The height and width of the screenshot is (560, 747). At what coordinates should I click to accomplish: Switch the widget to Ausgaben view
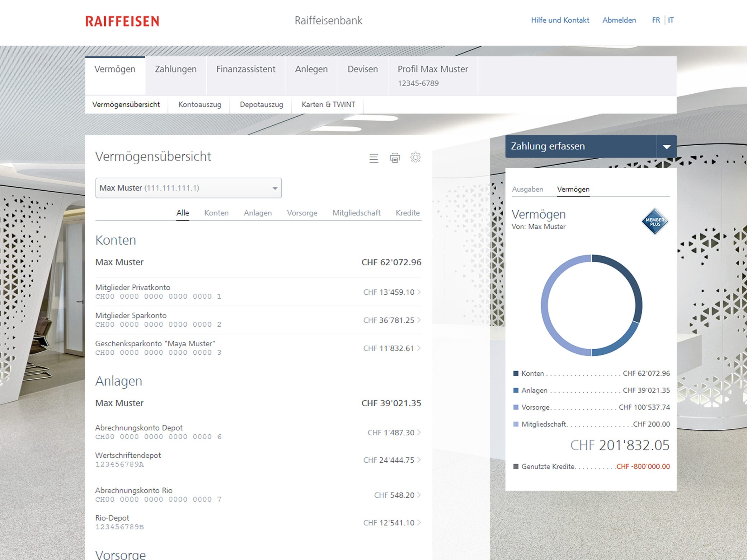click(528, 189)
